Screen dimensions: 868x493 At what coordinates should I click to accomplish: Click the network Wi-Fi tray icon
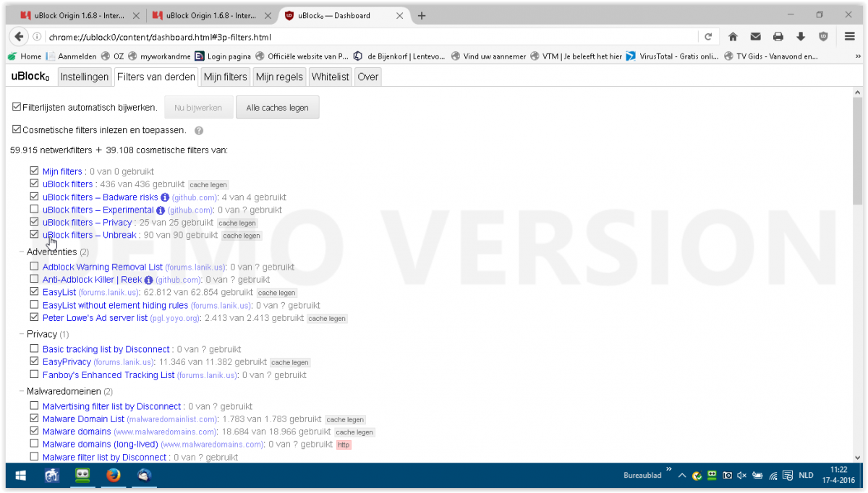(773, 476)
